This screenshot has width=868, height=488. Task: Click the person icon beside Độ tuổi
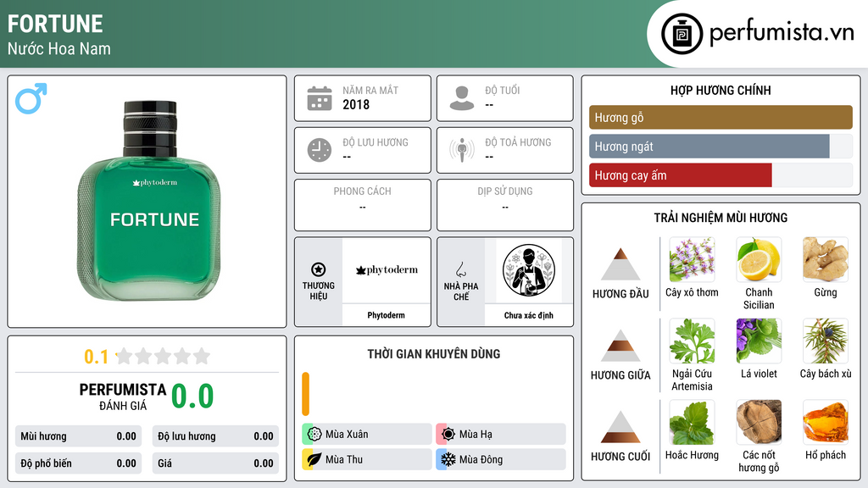462,98
